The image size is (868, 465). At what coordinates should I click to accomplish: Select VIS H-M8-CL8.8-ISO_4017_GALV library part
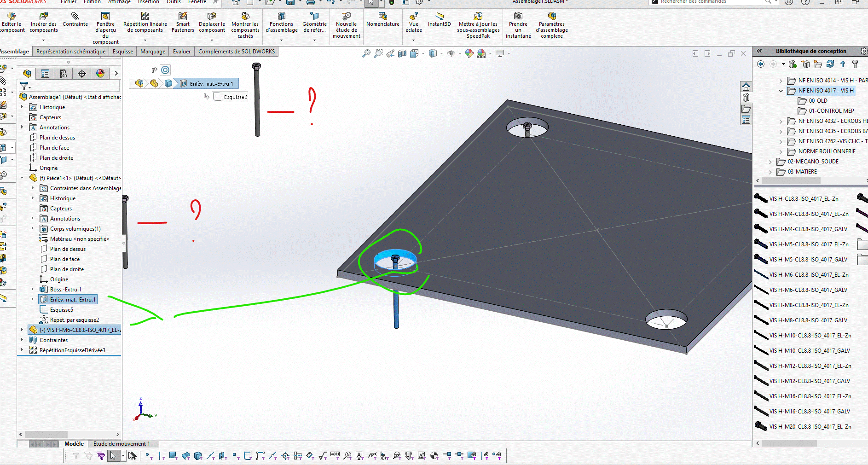[x=808, y=320]
